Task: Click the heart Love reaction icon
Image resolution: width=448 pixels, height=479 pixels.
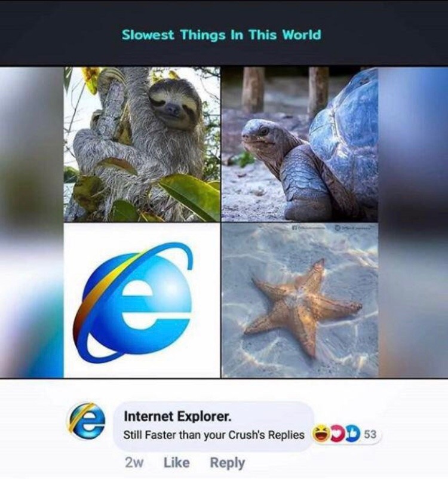Action: click(338, 434)
